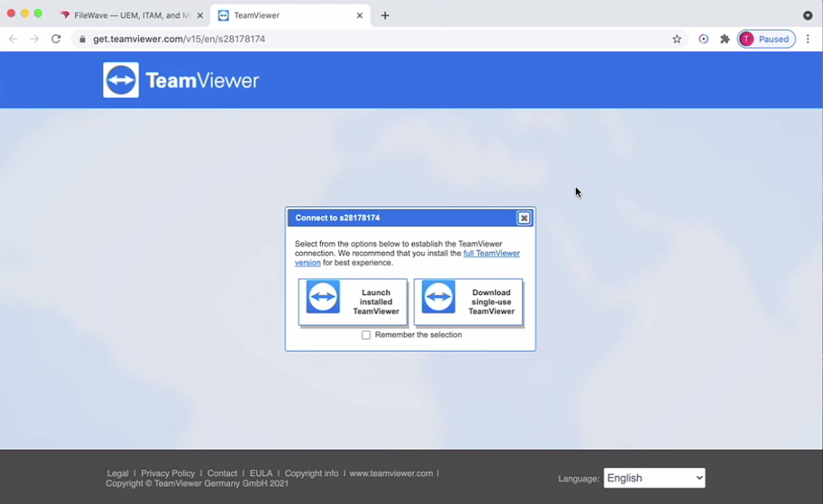The height and width of the screenshot is (504, 823).
Task: Open a new browser tab
Action: pos(385,16)
